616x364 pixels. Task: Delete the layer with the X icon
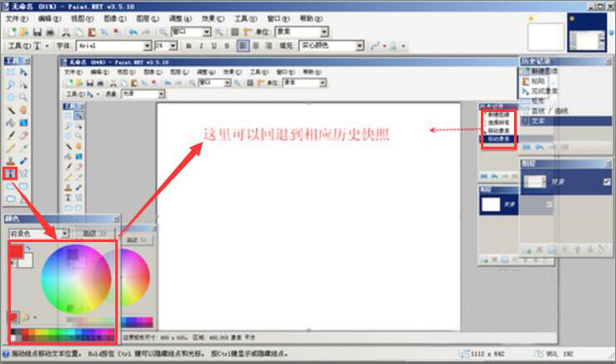(540, 250)
